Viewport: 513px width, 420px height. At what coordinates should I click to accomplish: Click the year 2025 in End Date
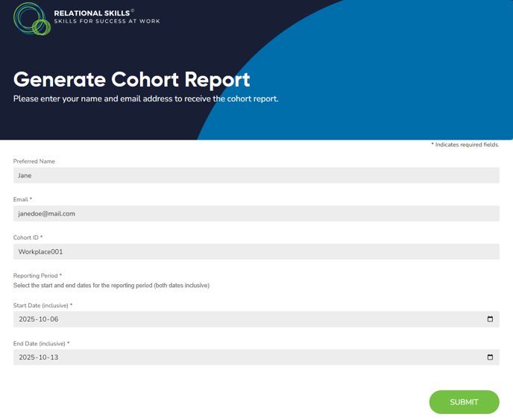pyautogui.click(x=28, y=357)
